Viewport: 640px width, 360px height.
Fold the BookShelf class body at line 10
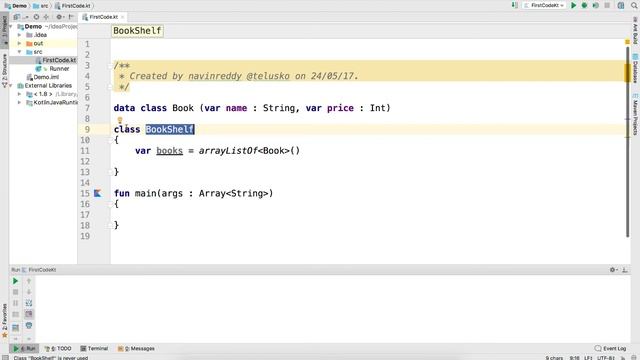[x=110, y=140]
